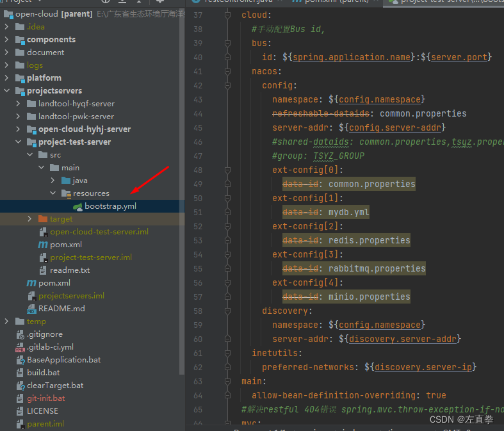504x431 pixels.
Task: Click the LICENSE file icon
Action: (x=20, y=411)
